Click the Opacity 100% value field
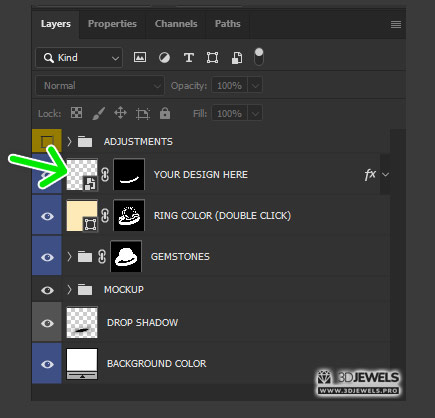The image size is (435, 418). point(229,86)
